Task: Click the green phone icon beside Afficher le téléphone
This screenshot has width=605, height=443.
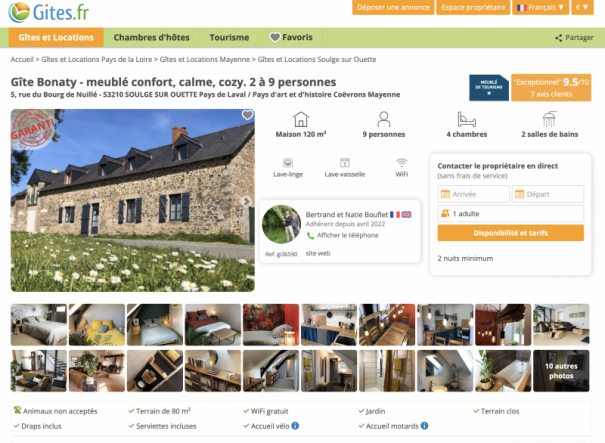Action: pos(310,235)
